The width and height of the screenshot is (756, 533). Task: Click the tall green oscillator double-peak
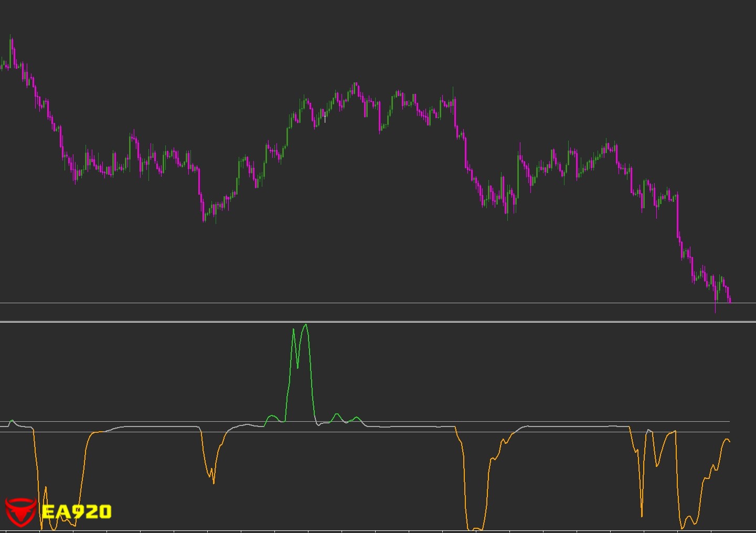(301, 372)
